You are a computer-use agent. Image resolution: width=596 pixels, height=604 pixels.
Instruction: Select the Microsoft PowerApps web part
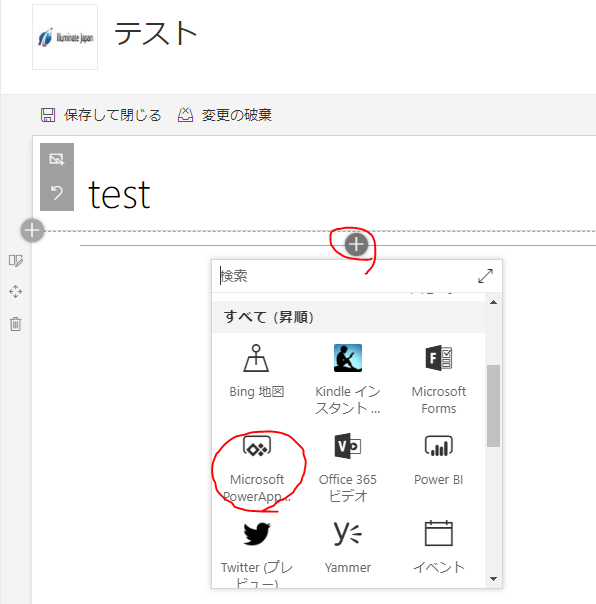pyautogui.click(x=257, y=468)
